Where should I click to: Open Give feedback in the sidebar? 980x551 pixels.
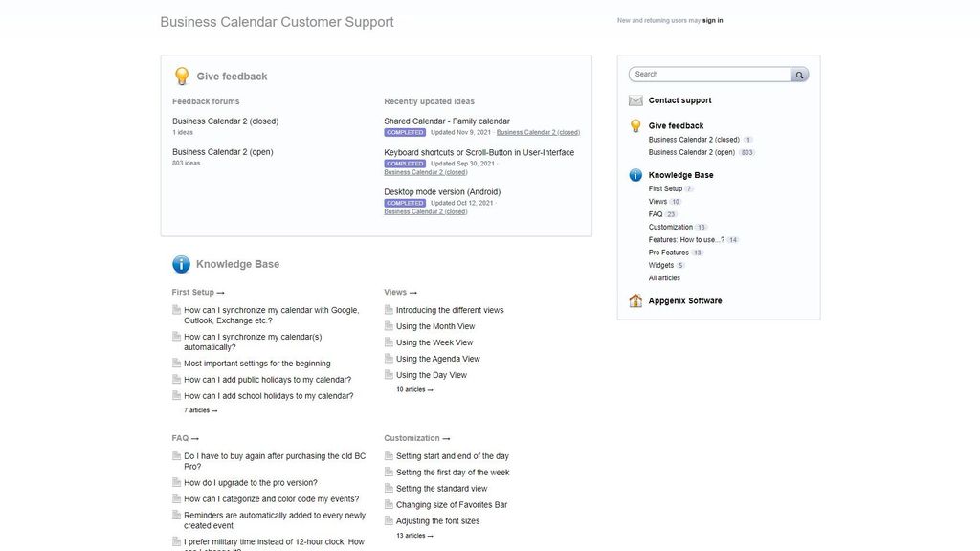point(676,125)
